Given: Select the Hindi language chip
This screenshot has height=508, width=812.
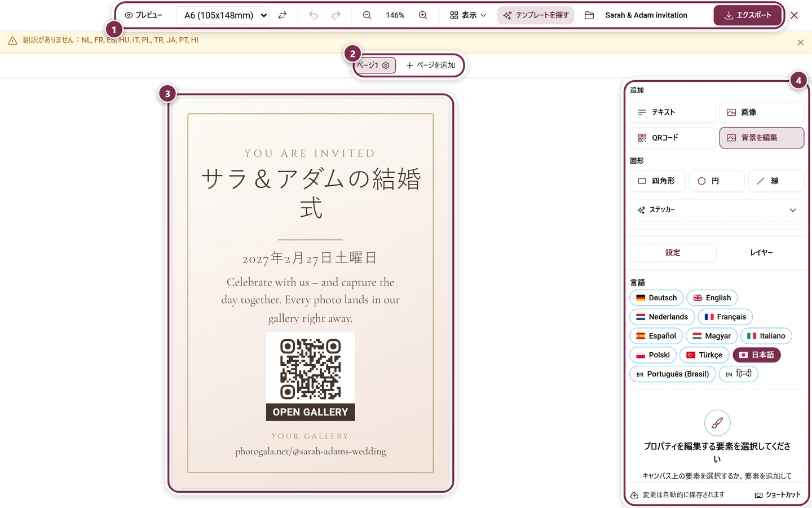Looking at the screenshot, I should pos(739,374).
